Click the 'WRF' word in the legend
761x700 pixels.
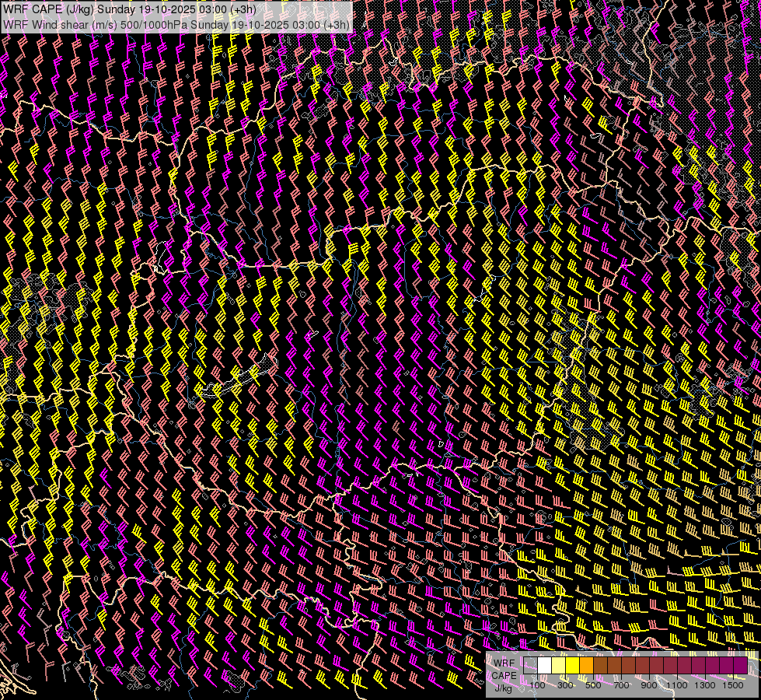pos(504,663)
